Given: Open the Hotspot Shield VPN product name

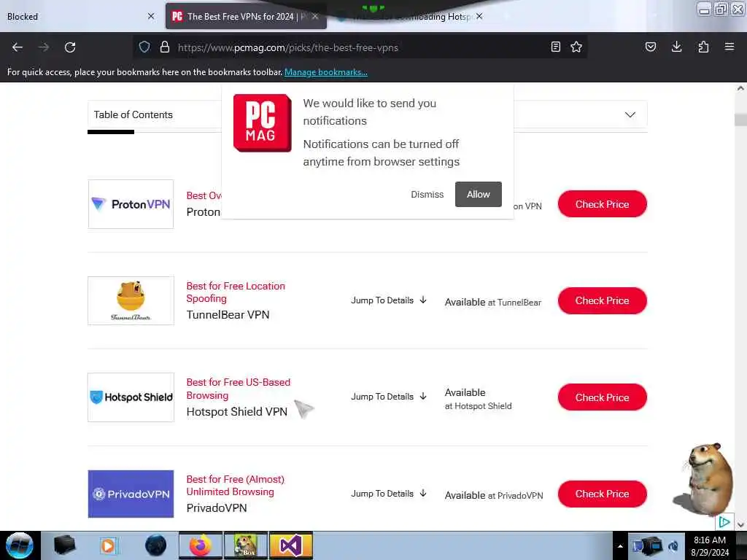Looking at the screenshot, I should pos(237,411).
